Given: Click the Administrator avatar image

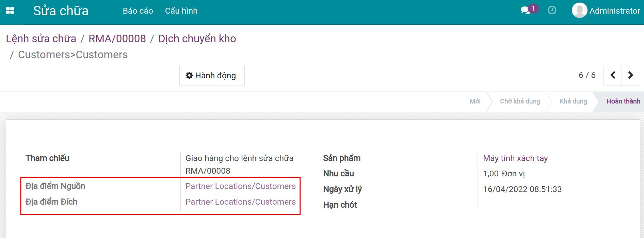Looking at the screenshot, I should tap(579, 10).
